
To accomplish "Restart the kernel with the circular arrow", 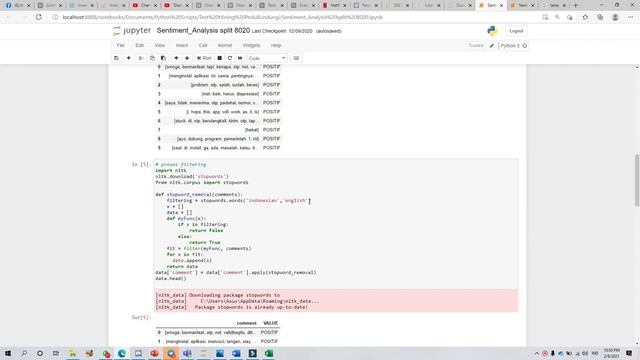I will point(230,58).
